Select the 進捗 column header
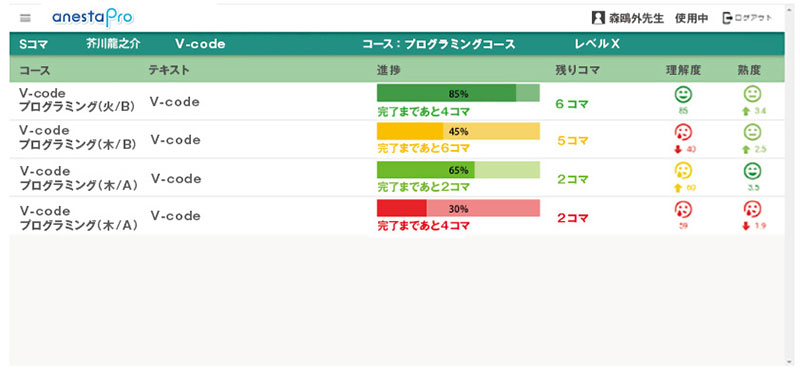Screen dimensions: 800x371 click(388, 70)
